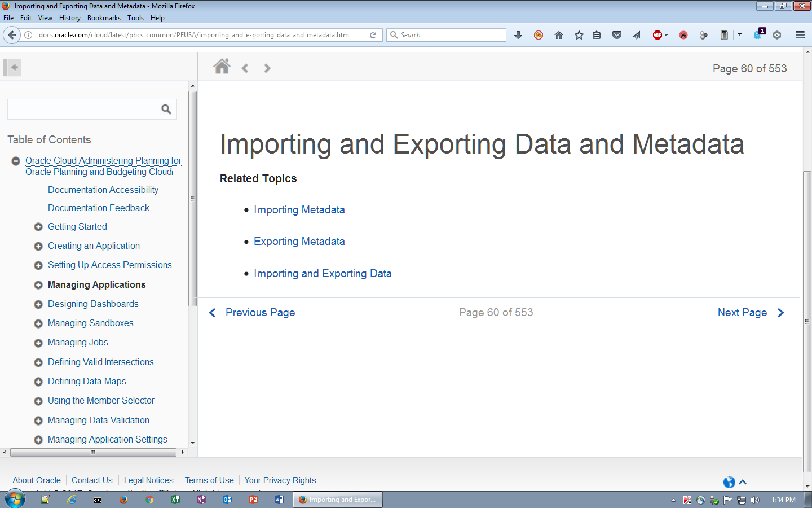Screen dimensions: 812x508
Task: Open the Firefox Downloads arrow icon
Action: [518, 35]
